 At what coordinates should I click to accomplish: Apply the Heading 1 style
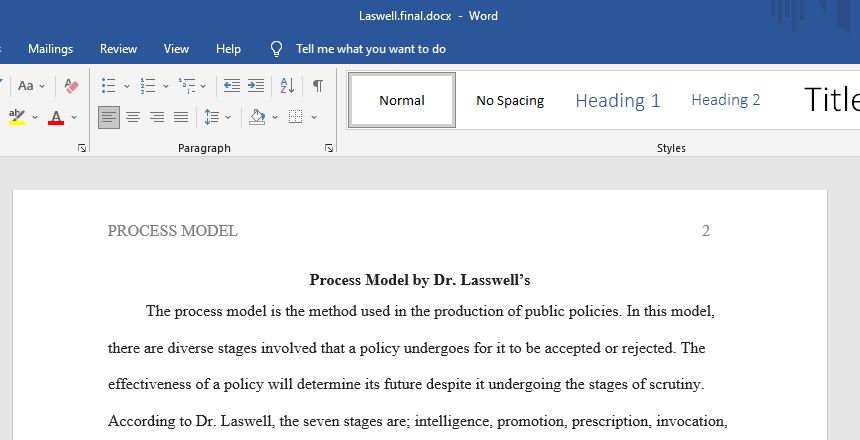pos(618,100)
